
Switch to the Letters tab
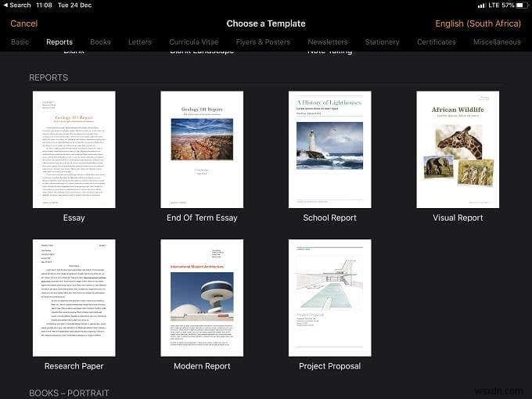[x=140, y=41]
